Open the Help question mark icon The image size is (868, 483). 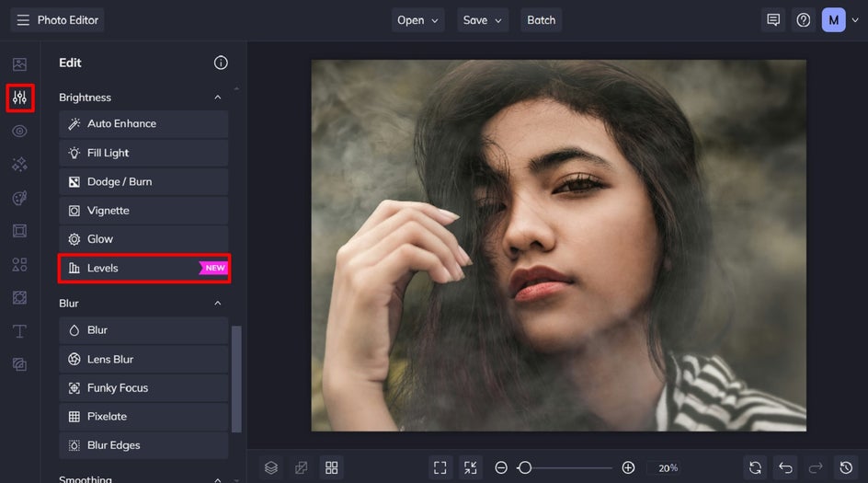[804, 20]
